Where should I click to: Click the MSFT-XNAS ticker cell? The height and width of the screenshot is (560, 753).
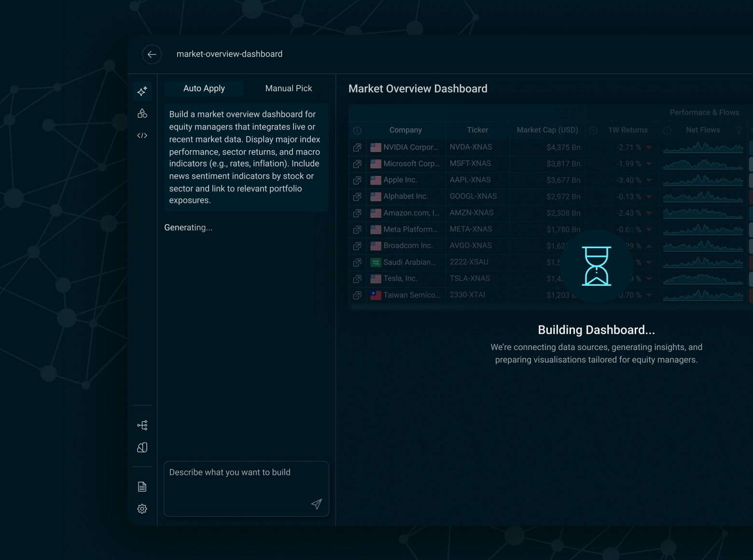pyautogui.click(x=470, y=163)
